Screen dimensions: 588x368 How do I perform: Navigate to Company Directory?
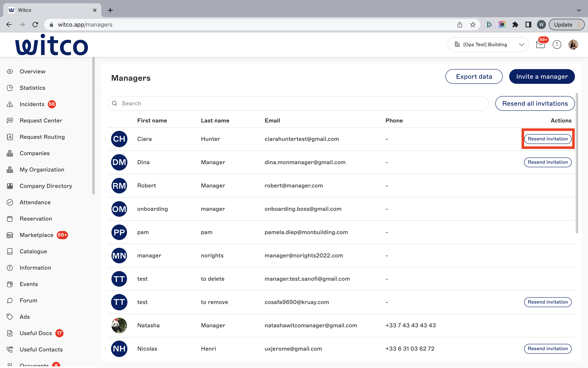(x=46, y=186)
